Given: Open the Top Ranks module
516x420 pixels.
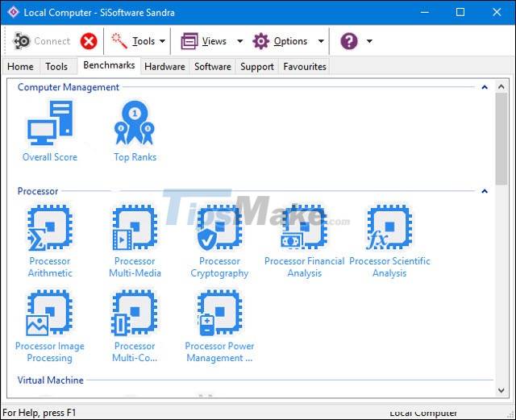Looking at the screenshot, I should [x=135, y=131].
